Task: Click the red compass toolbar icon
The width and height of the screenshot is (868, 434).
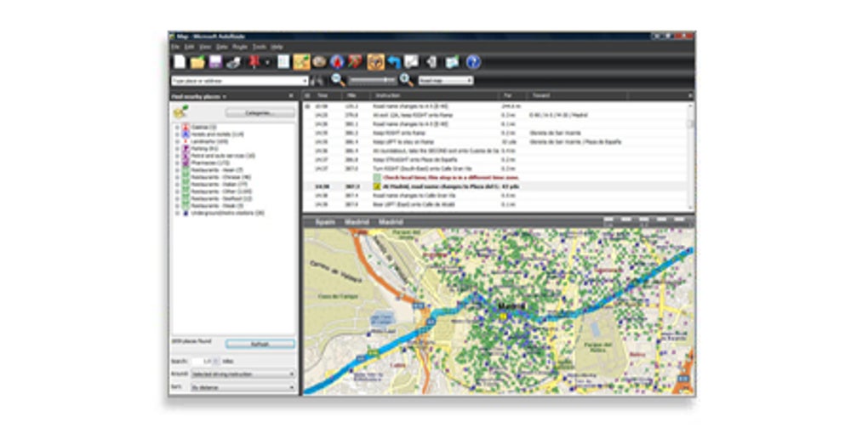Action: click(337, 61)
